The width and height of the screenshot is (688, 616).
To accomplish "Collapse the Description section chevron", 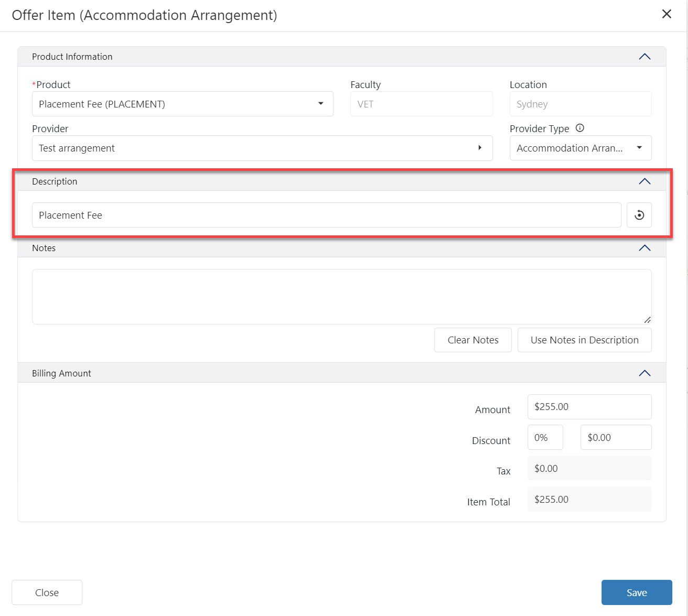I will point(644,181).
